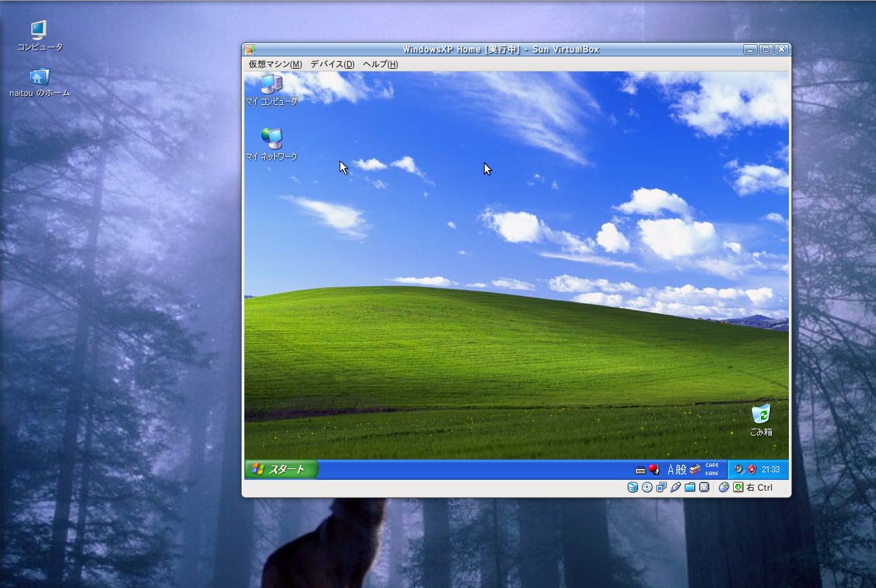Click the 右 Ctrl host key label

(760, 487)
